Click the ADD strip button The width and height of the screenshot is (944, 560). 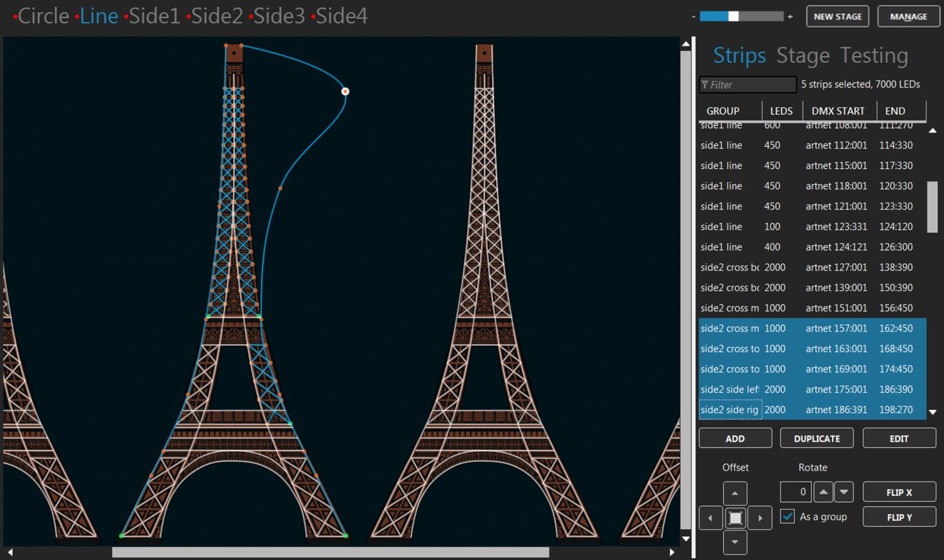(735, 438)
